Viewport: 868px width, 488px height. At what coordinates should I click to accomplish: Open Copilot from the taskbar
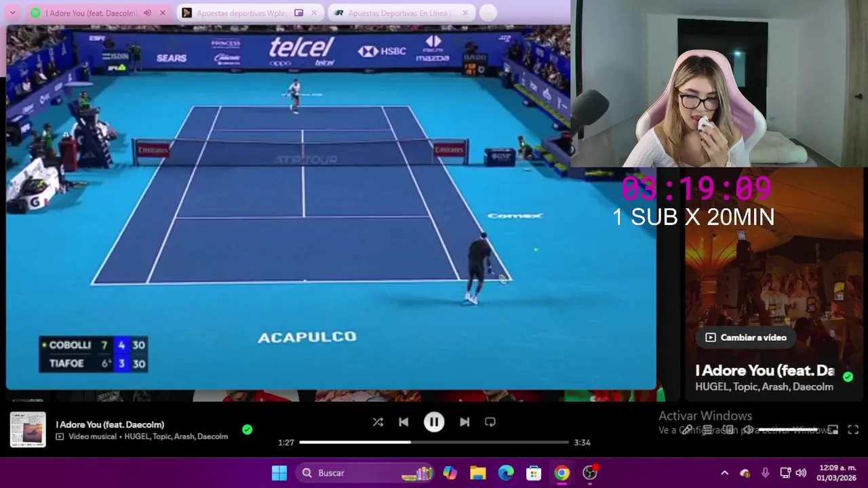click(x=450, y=473)
